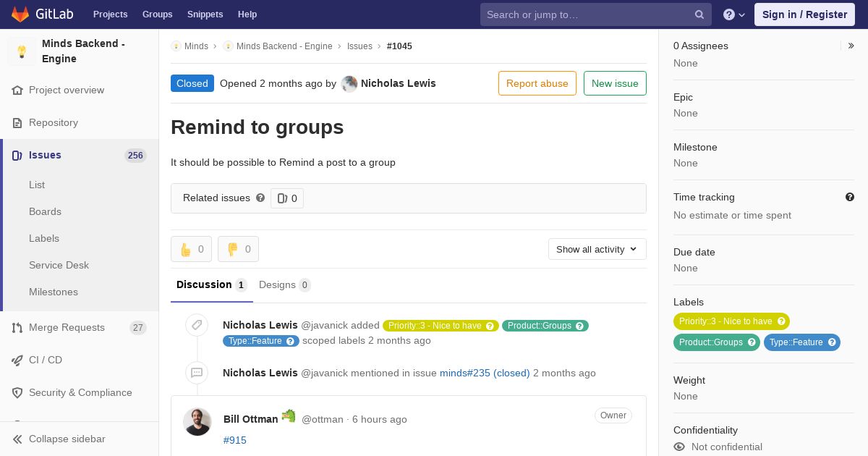Click the Issues sidebar icon
This screenshot has width=868, height=456.
(x=17, y=156)
